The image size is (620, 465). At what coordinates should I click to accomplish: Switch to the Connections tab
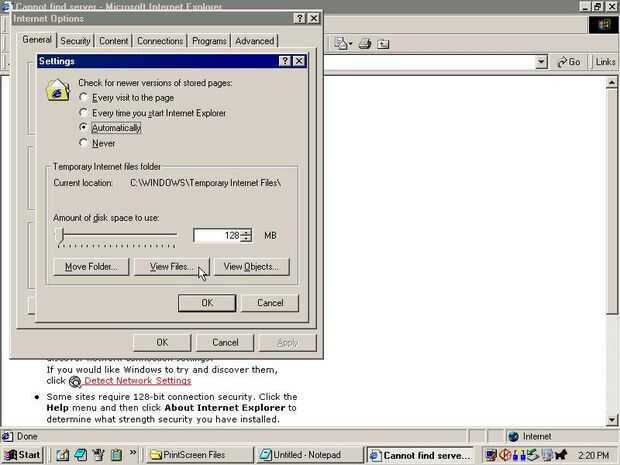(x=160, y=41)
